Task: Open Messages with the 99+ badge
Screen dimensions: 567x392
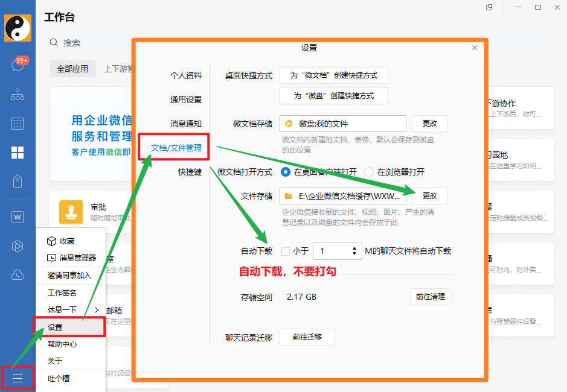Action: (x=18, y=65)
